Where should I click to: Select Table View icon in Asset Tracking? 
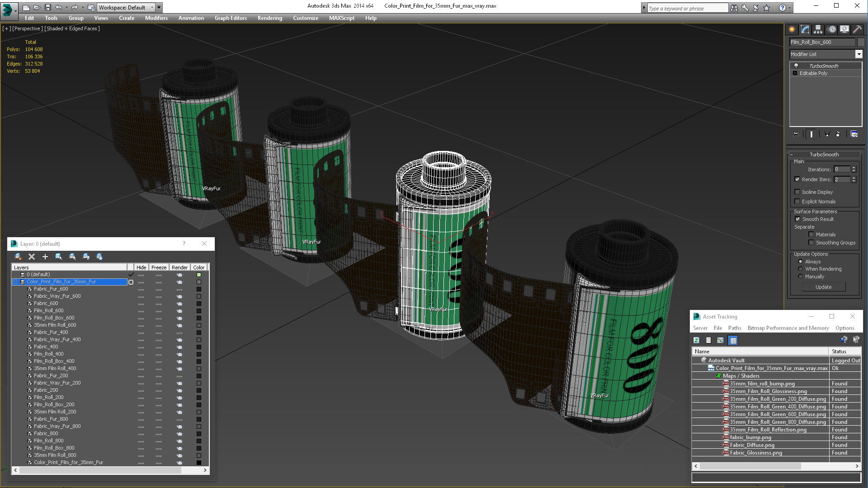tap(733, 340)
